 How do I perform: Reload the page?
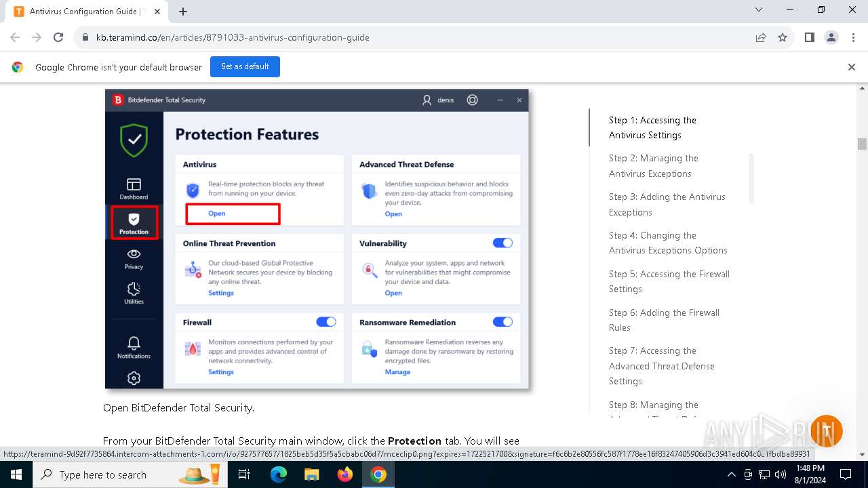(x=58, y=37)
